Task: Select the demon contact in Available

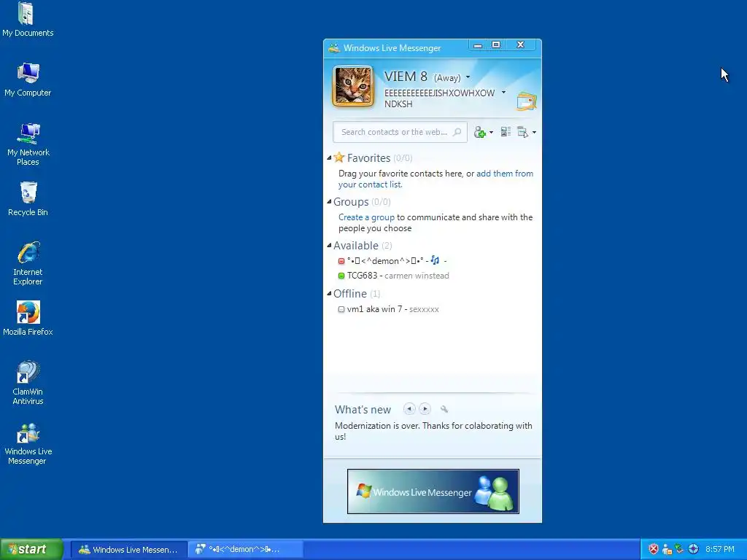Action: coord(392,260)
